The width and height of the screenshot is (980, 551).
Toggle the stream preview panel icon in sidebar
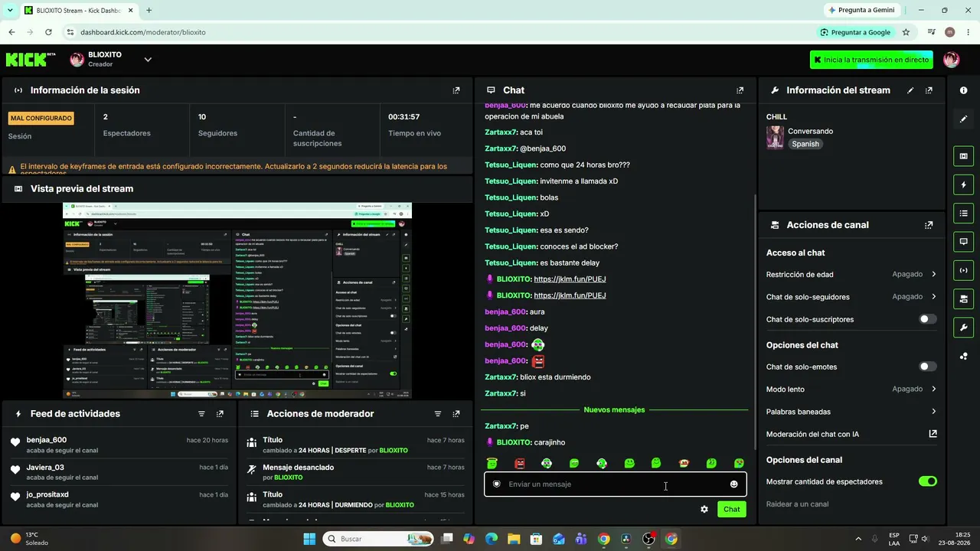click(x=963, y=156)
